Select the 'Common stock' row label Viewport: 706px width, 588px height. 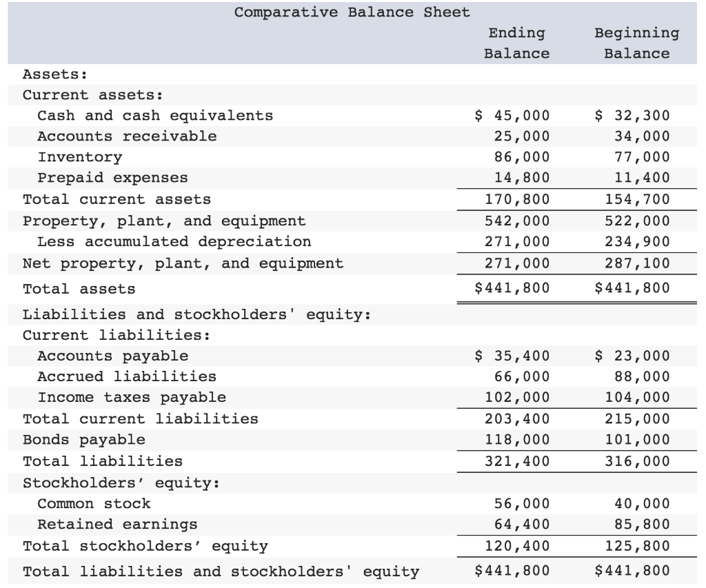[x=94, y=504]
